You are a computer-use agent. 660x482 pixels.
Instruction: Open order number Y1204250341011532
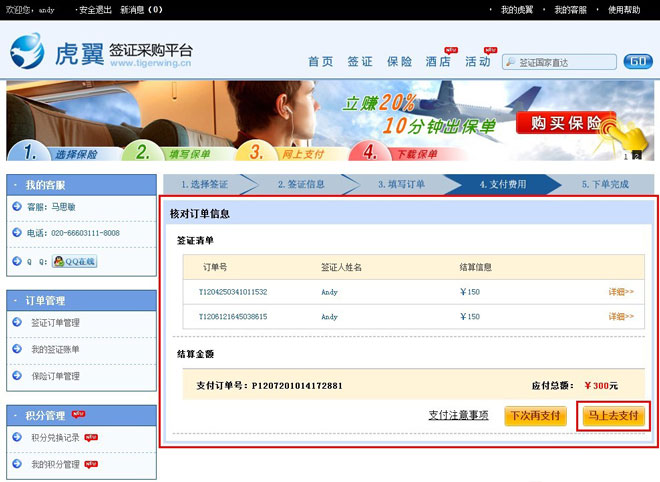[x=233, y=292]
